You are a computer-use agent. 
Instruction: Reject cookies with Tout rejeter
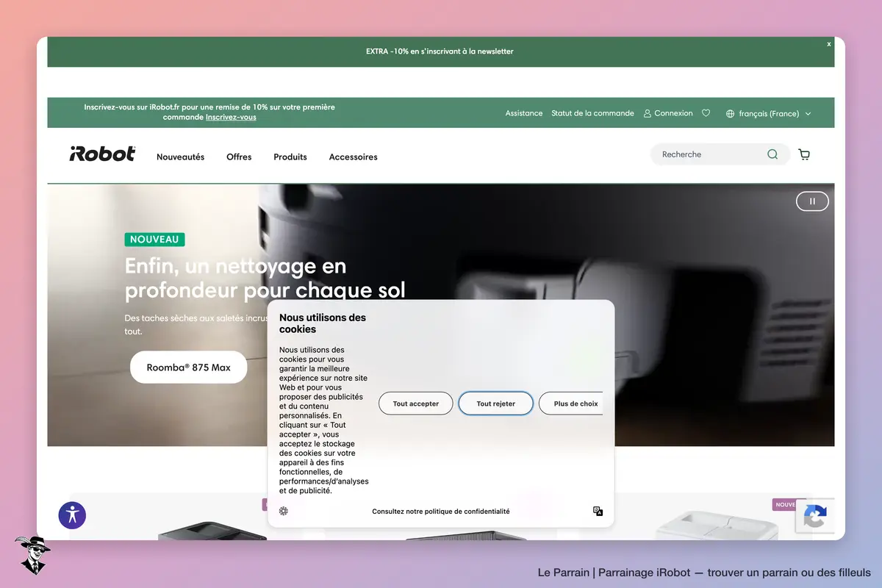click(496, 404)
